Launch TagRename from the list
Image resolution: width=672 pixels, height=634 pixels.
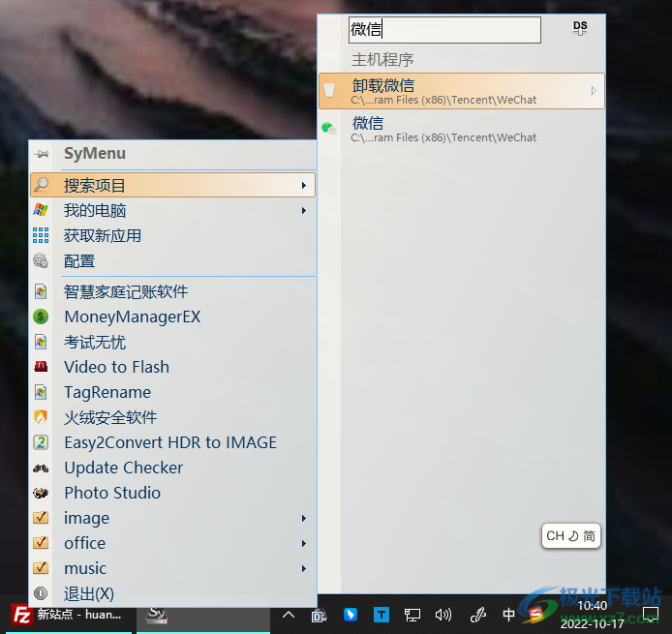coord(173,392)
